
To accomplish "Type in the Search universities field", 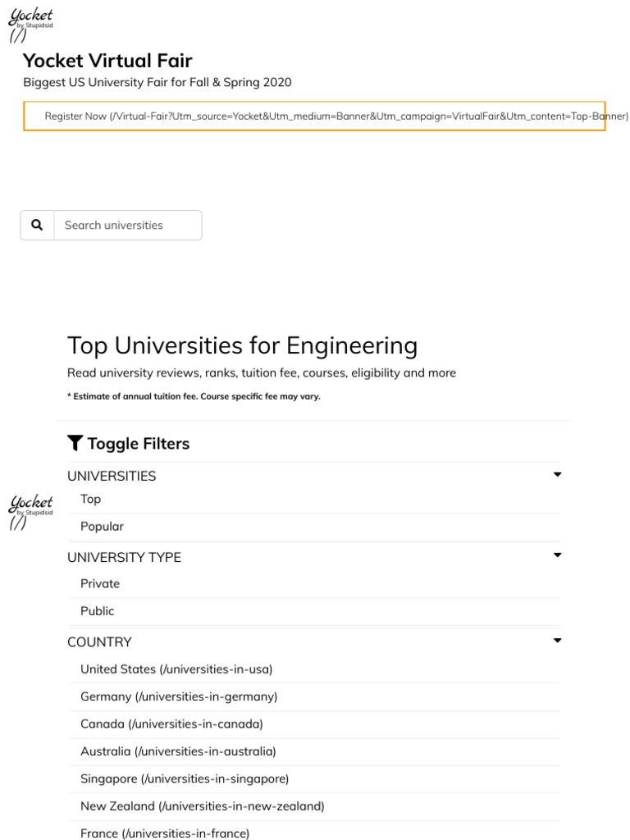I will click(x=127, y=226).
